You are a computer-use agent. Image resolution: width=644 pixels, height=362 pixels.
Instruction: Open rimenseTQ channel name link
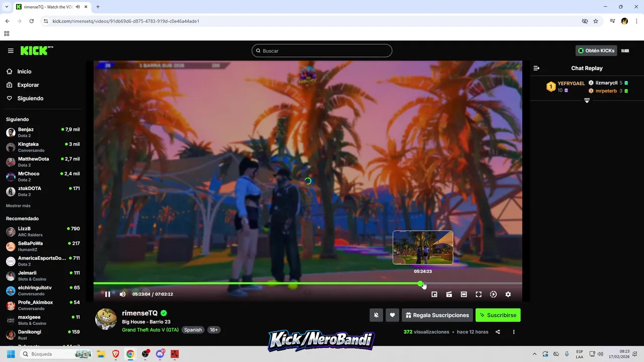140,313
